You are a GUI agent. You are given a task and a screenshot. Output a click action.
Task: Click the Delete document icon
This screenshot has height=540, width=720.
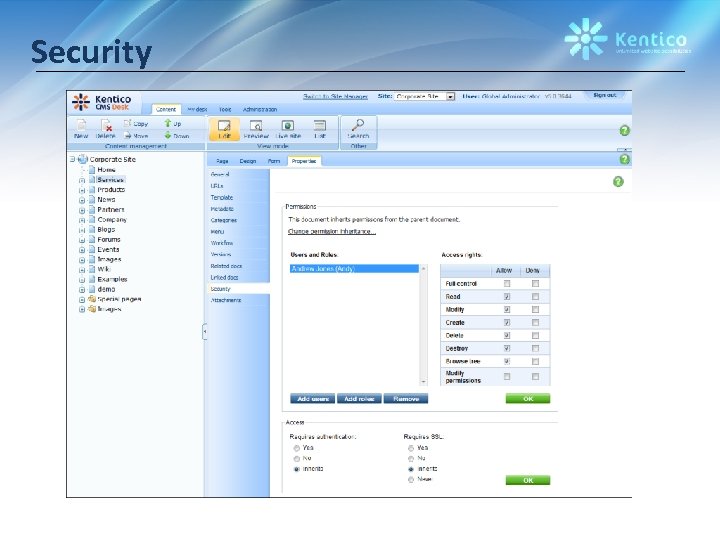(106, 125)
